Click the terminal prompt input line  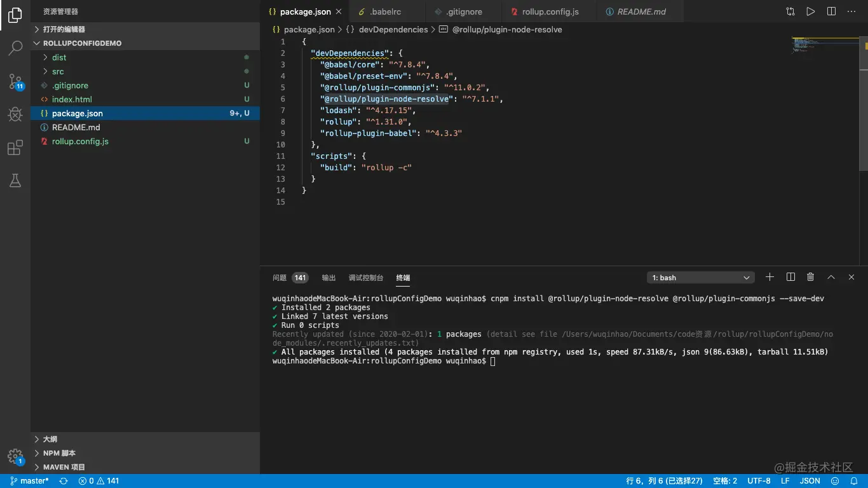384,360
